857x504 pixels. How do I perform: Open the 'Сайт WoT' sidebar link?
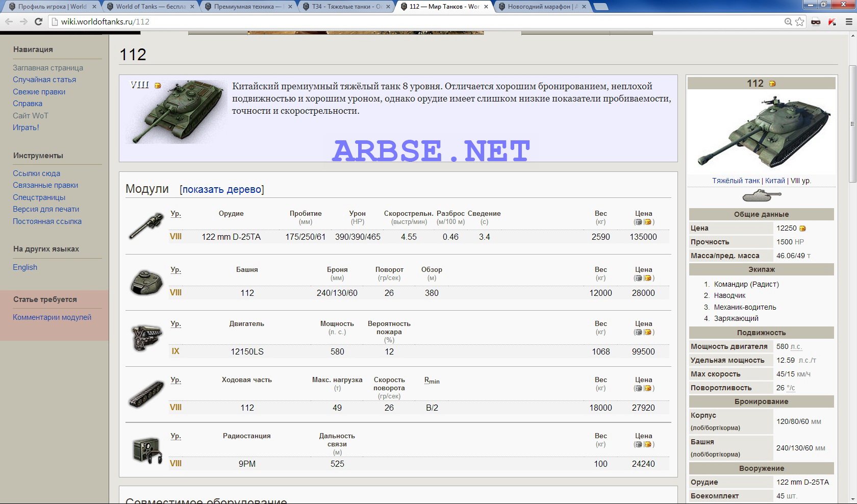[x=31, y=116]
